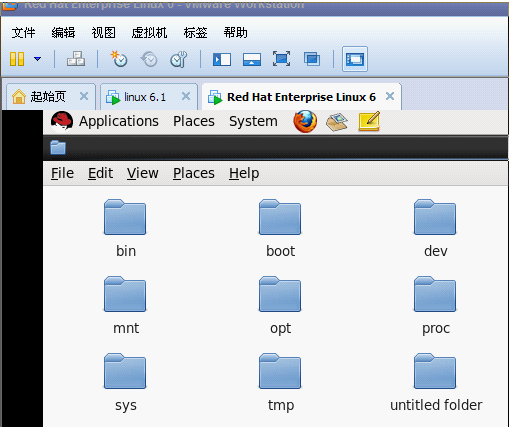Image resolution: width=509 pixels, height=427 pixels.
Task: Open the 视图 menu
Action: click(103, 33)
